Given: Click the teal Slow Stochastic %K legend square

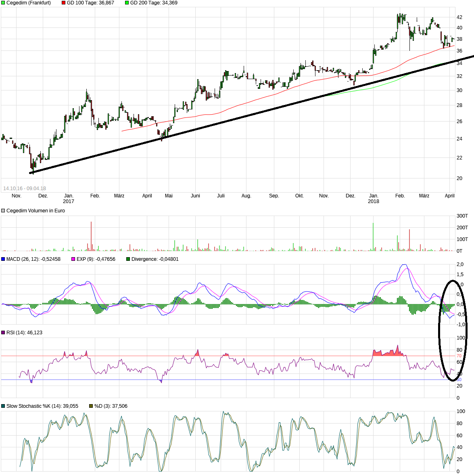Looking at the screenshot, I should click(x=3, y=406).
